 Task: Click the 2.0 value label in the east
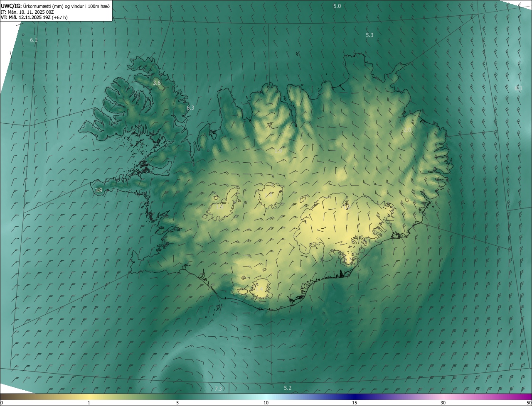pyautogui.click(x=408, y=130)
